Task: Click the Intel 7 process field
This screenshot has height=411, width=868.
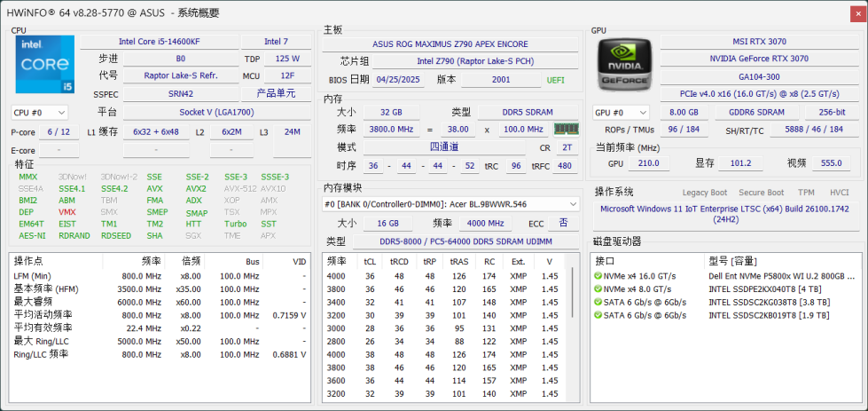Action: click(276, 42)
